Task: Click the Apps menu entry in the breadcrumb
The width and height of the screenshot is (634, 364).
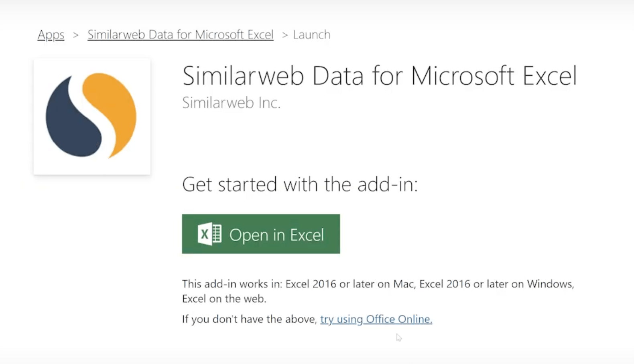Action: tap(51, 35)
